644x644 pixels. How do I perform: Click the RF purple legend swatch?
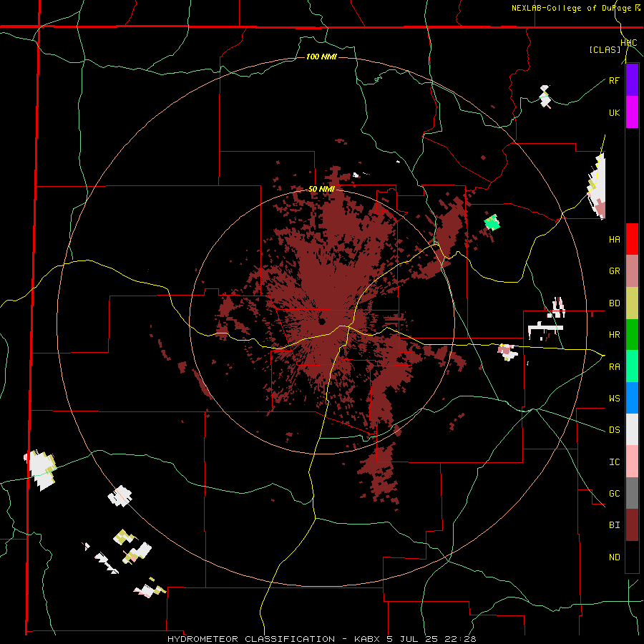(632, 80)
